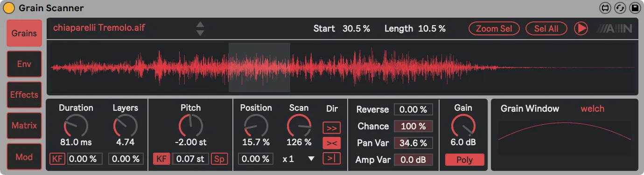The image size is (644, 175).
Task: Switch to the Matrix tab
Action: [x=24, y=125]
